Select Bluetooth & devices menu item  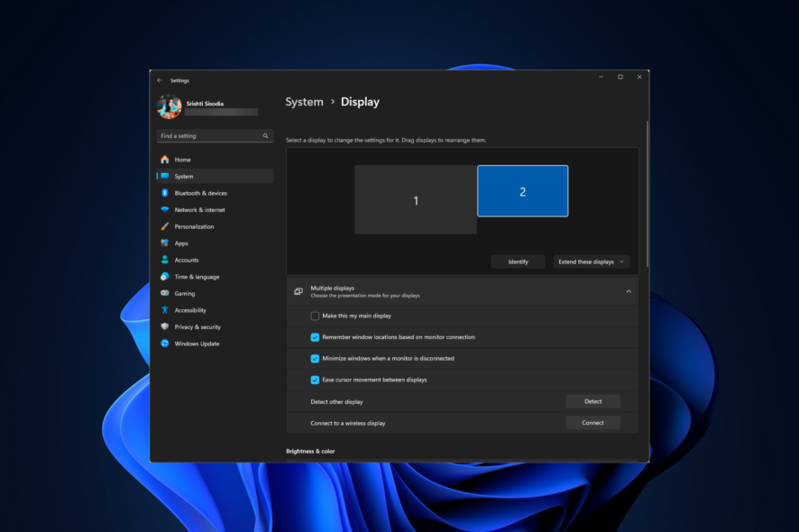(x=215, y=193)
